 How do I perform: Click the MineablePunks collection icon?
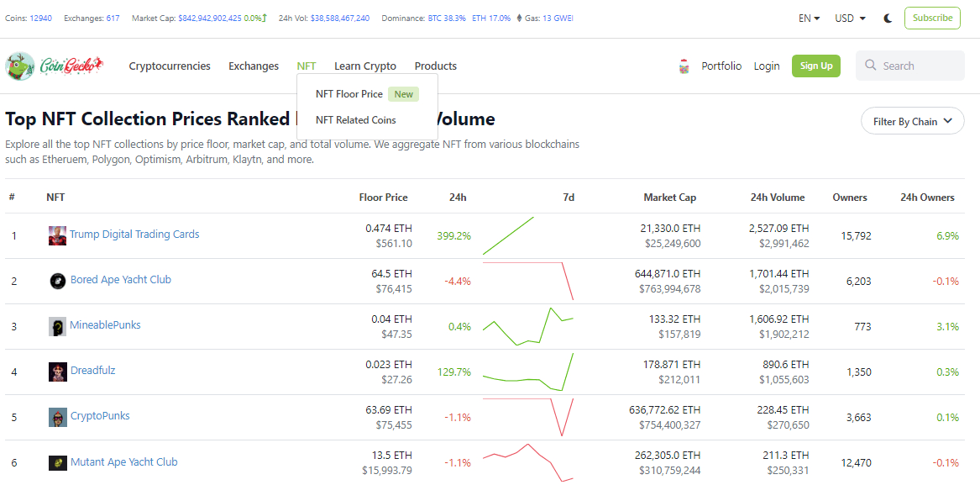(x=57, y=326)
